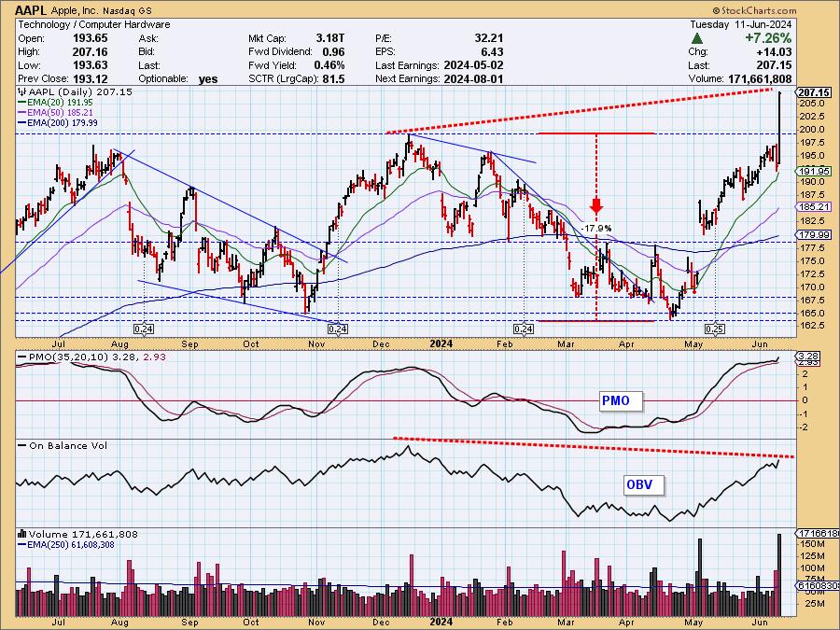840x630 pixels.
Task: Click the 185.21 tag on the price axis
Action: pyautogui.click(x=815, y=207)
